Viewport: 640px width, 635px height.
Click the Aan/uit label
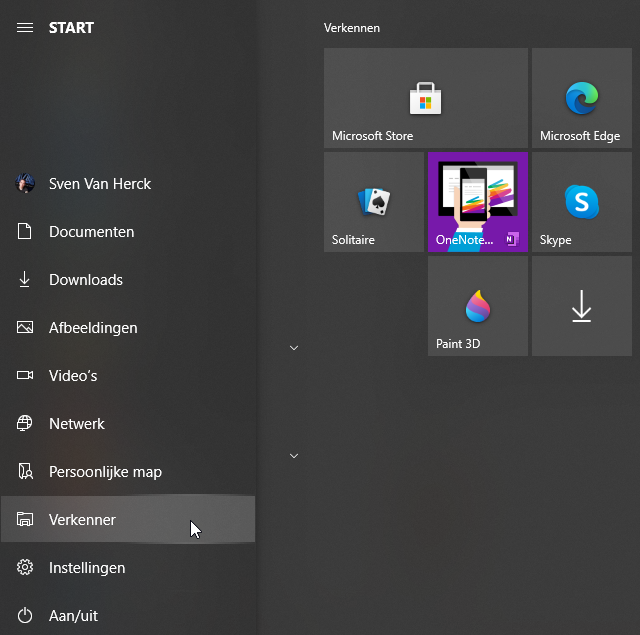[x=73, y=616]
